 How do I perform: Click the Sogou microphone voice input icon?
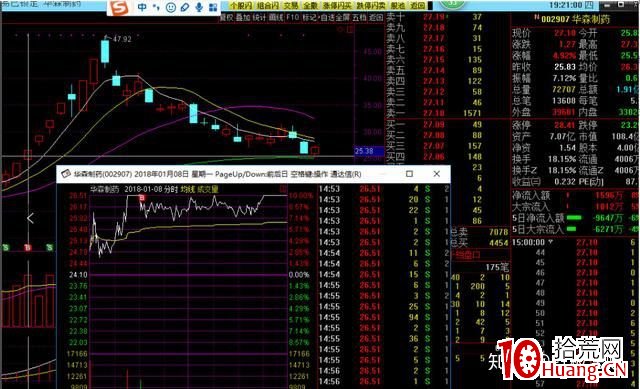click(199, 7)
